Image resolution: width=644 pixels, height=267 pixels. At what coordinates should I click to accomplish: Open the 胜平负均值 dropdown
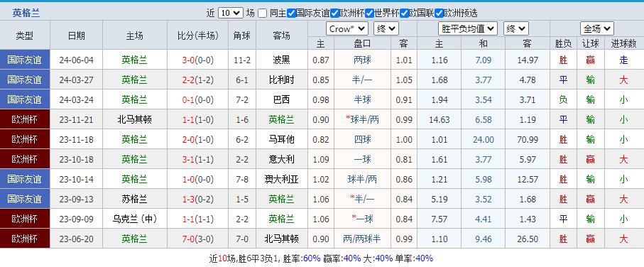click(x=468, y=28)
